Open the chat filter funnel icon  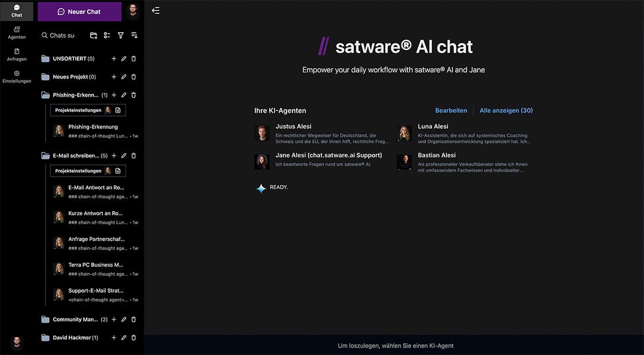pyautogui.click(x=120, y=35)
